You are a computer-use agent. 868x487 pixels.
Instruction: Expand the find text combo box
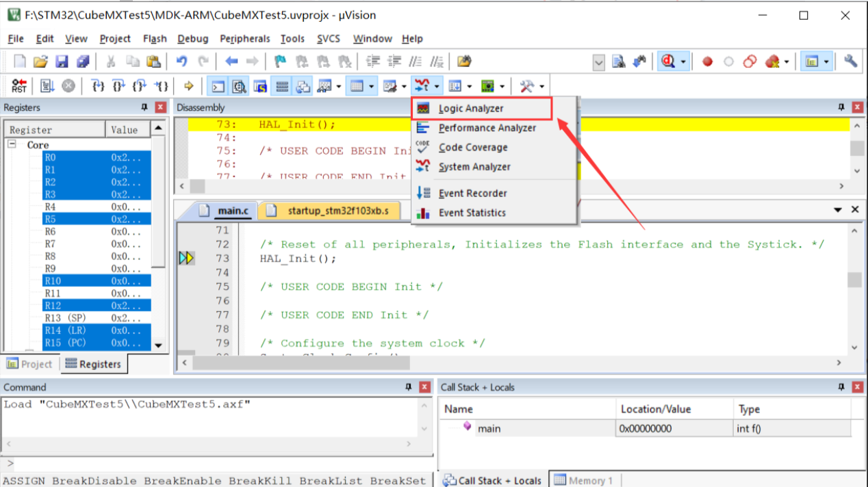599,62
